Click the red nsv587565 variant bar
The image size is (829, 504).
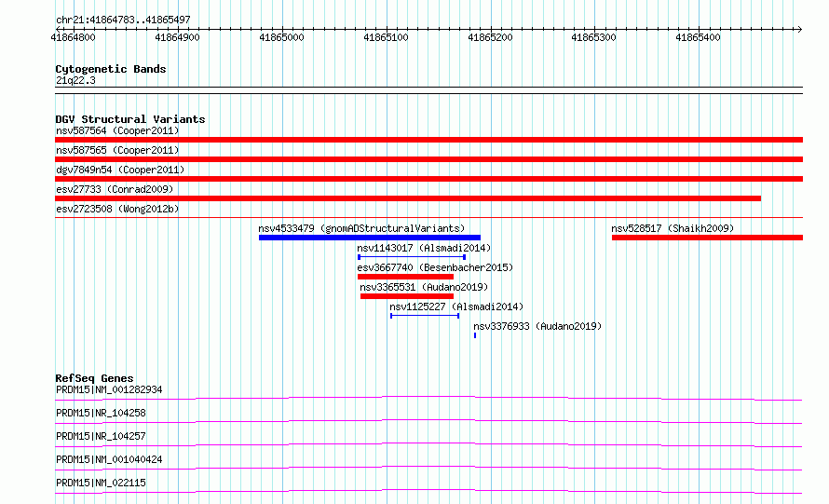[428, 159]
